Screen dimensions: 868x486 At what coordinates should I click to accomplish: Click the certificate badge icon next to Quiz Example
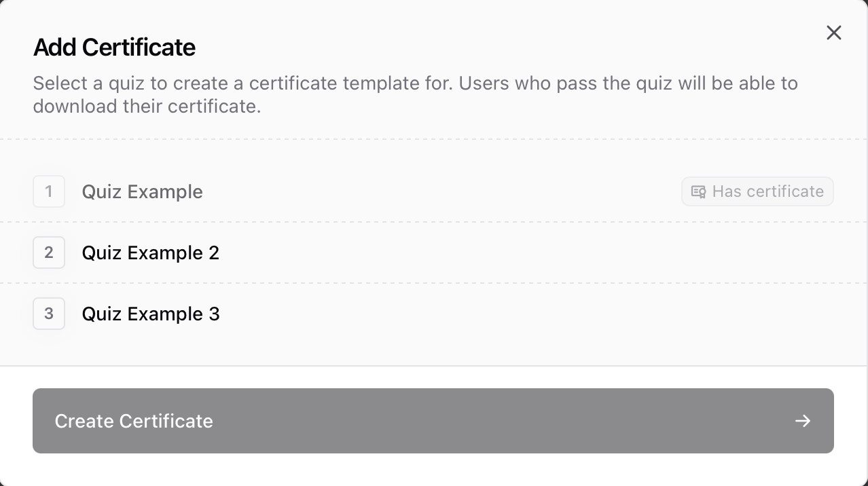(698, 191)
